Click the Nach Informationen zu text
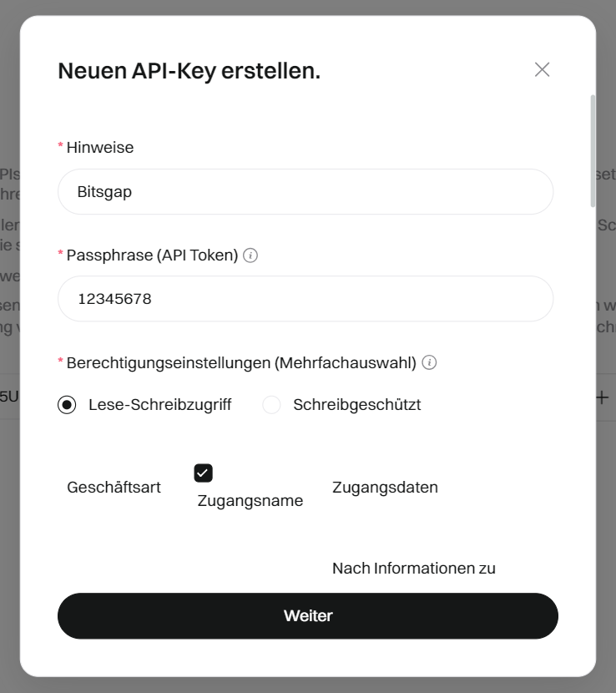This screenshot has height=693, width=616. pos(413,569)
